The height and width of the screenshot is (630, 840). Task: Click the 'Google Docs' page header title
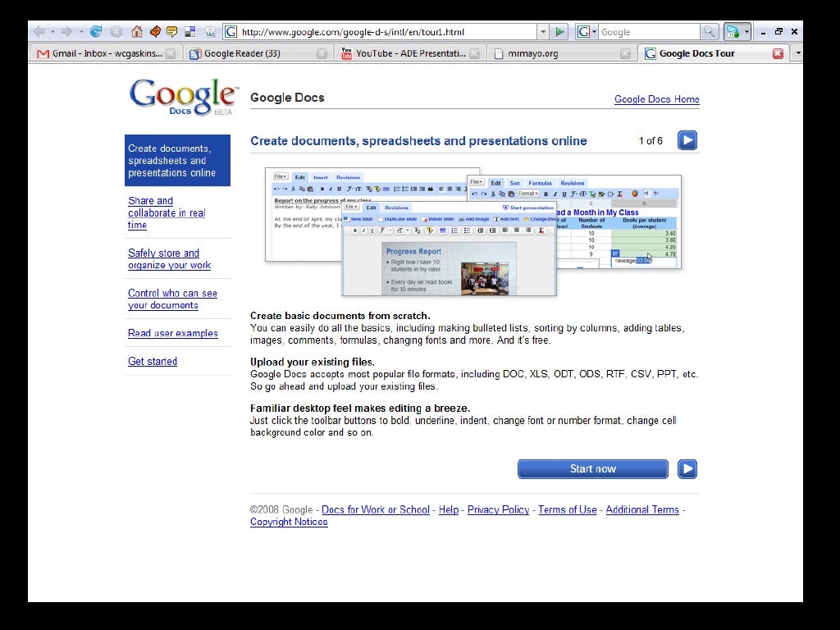coord(287,98)
